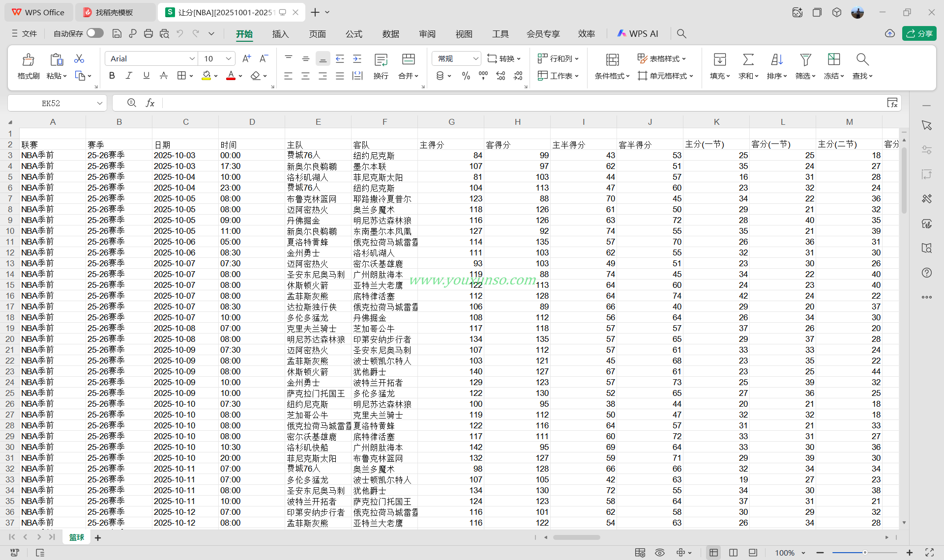Image resolution: width=944 pixels, height=560 pixels.
Task: Click the 分享 share button
Action: [919, 33]
